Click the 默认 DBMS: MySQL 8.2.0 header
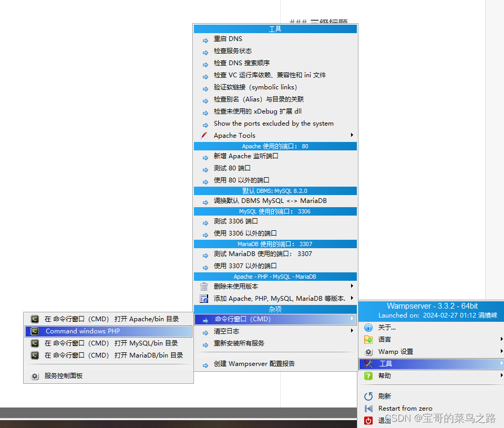 275,191
